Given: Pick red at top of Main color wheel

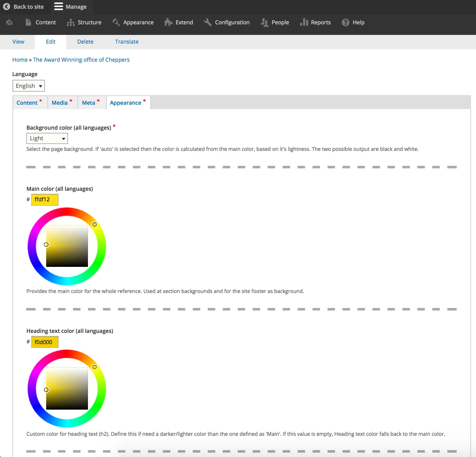Looking at the screenshot, I should pos(67,211).
